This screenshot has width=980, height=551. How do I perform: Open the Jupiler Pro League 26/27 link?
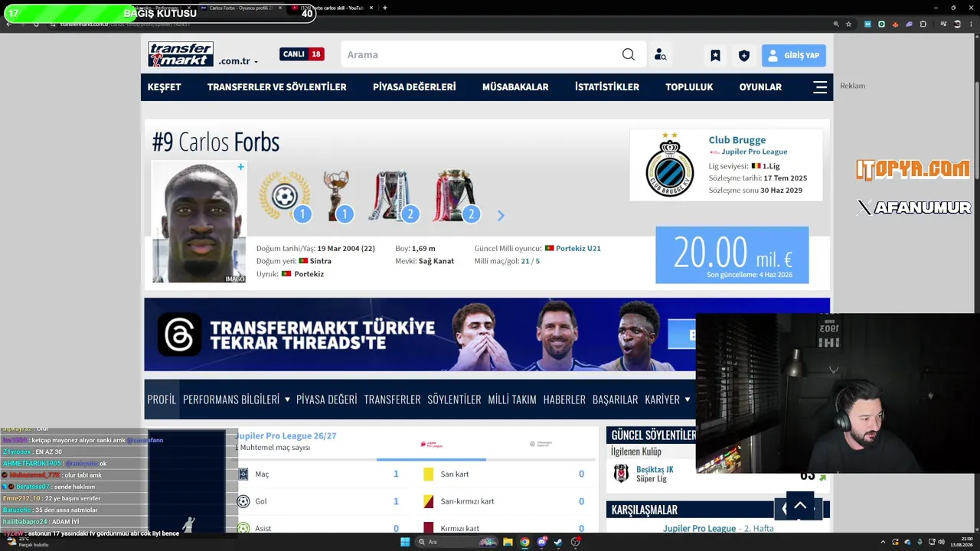point(286,436)
